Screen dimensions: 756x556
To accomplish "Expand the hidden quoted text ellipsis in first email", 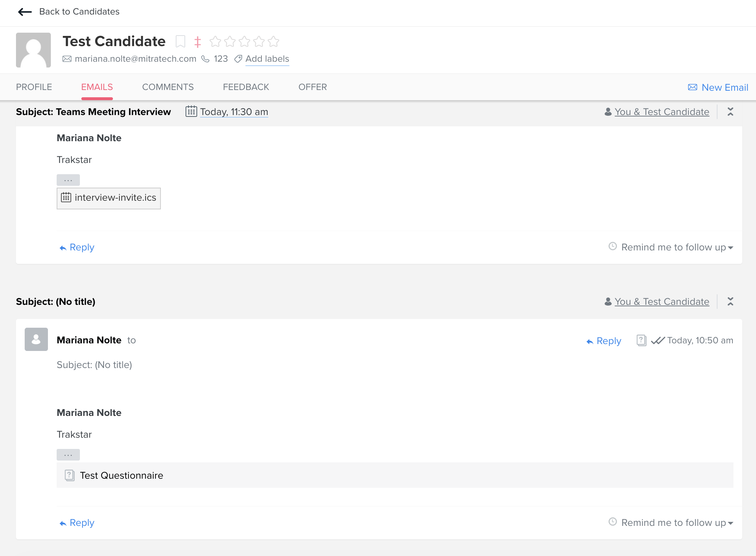I will pos(68,180).
